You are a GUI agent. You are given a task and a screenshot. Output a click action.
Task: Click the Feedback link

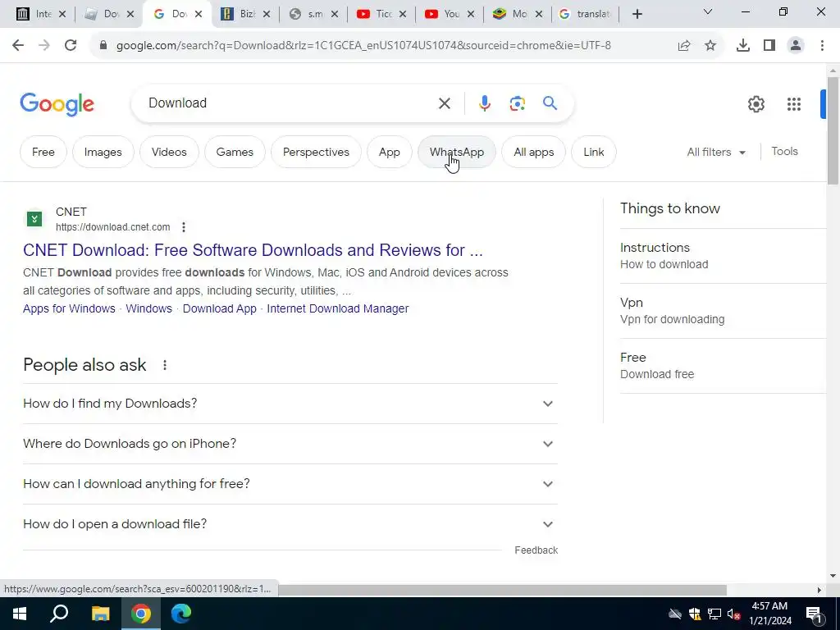pos(536,550)
